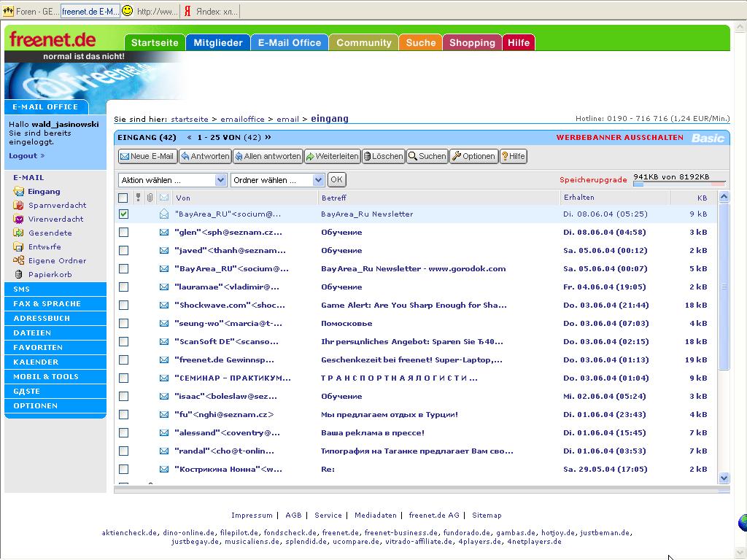Toggle the select-all checkbox in header

pyautogui.click(x=123, y=198)
